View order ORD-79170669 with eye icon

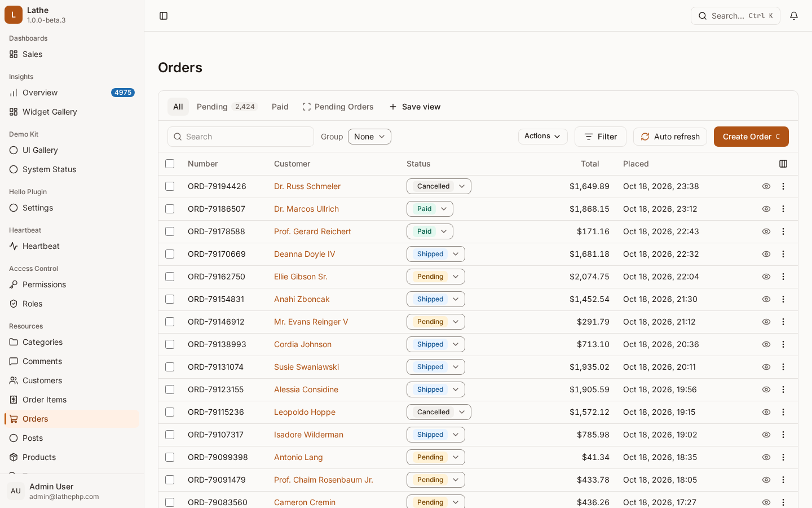(766, 254)
